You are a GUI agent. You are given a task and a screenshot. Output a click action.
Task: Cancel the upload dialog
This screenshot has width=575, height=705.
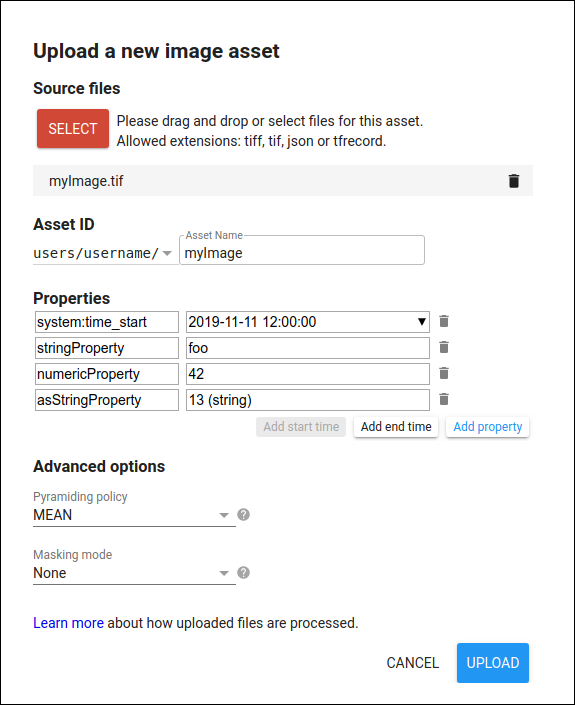(412, 663)
